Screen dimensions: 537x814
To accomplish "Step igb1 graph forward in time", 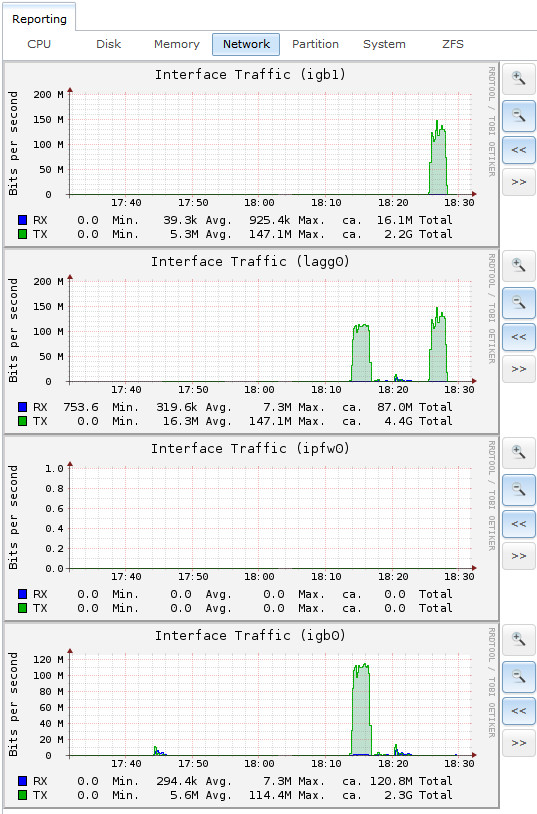I will coord(518,182).
